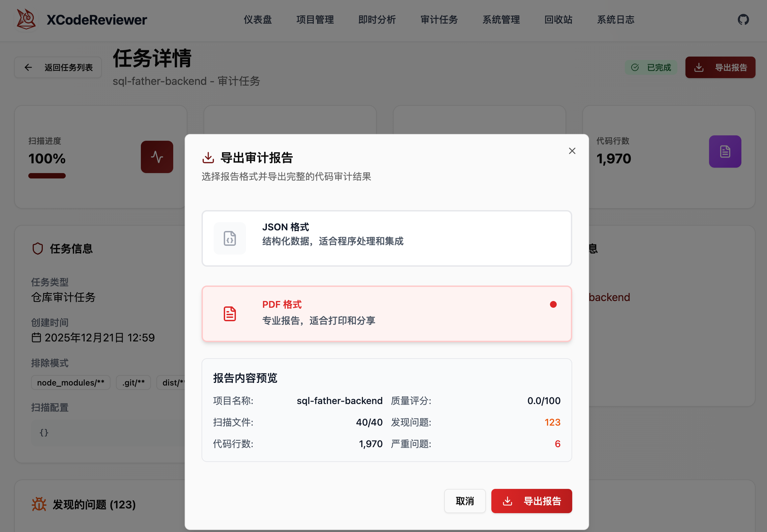Select the PDF 格式 export option
The image size is (767, 532).
[x=387, y=313]
